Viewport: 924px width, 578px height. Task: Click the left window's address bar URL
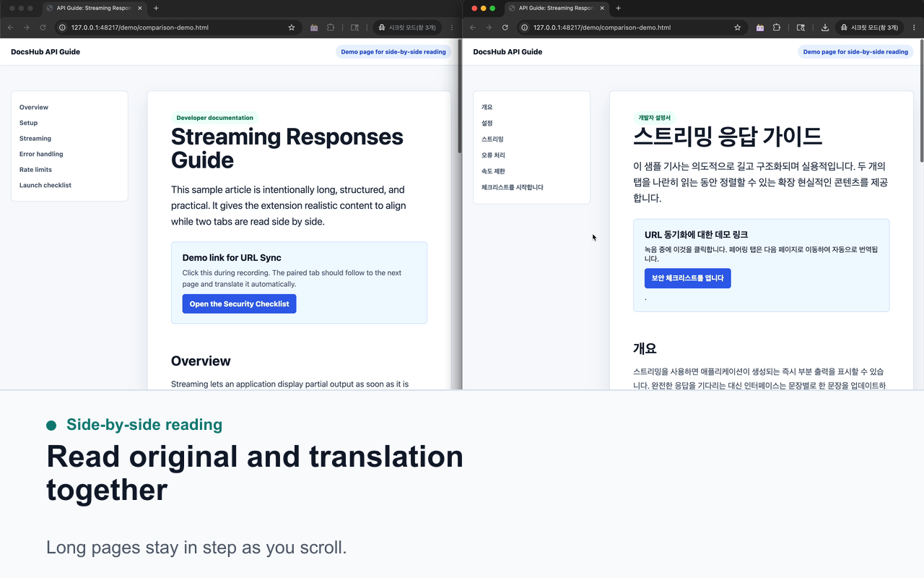(140, 27)
